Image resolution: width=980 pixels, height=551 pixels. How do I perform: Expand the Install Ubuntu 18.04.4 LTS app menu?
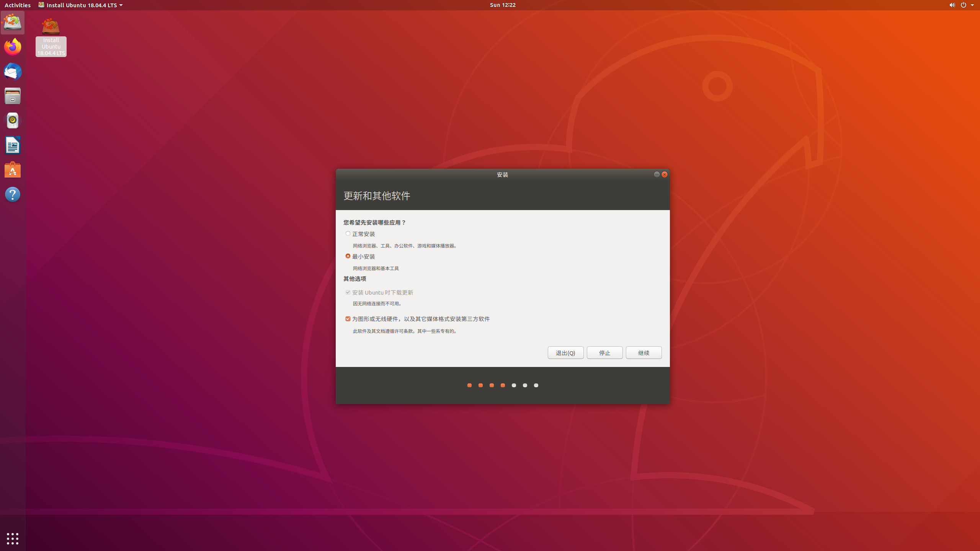pyautogui.click(x=80, y=5)
